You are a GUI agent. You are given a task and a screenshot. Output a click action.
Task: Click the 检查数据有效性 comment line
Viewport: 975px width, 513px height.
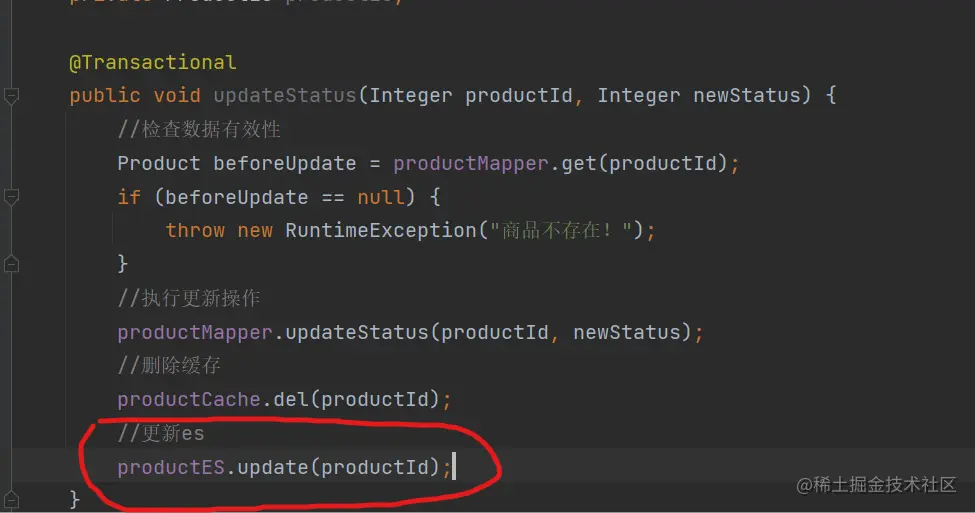pyautogui.click(x=199, y=130)
